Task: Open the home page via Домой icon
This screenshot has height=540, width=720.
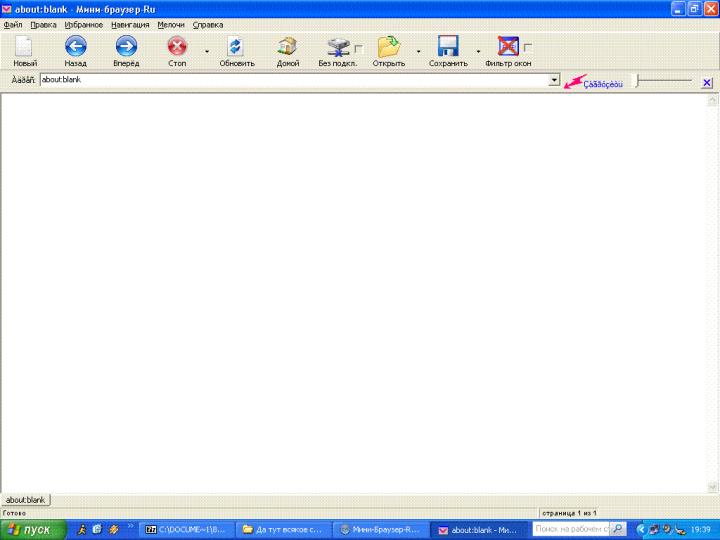Action: point(288,46)
